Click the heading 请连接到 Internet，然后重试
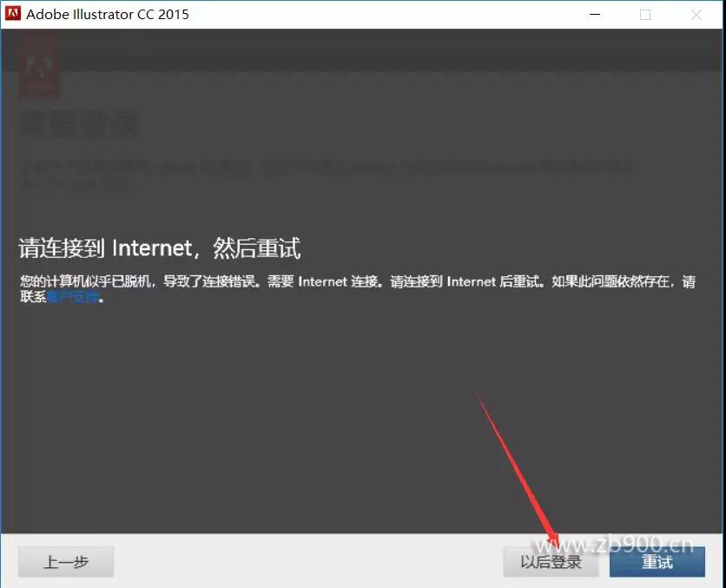726x588 pixels. [160, 248]
